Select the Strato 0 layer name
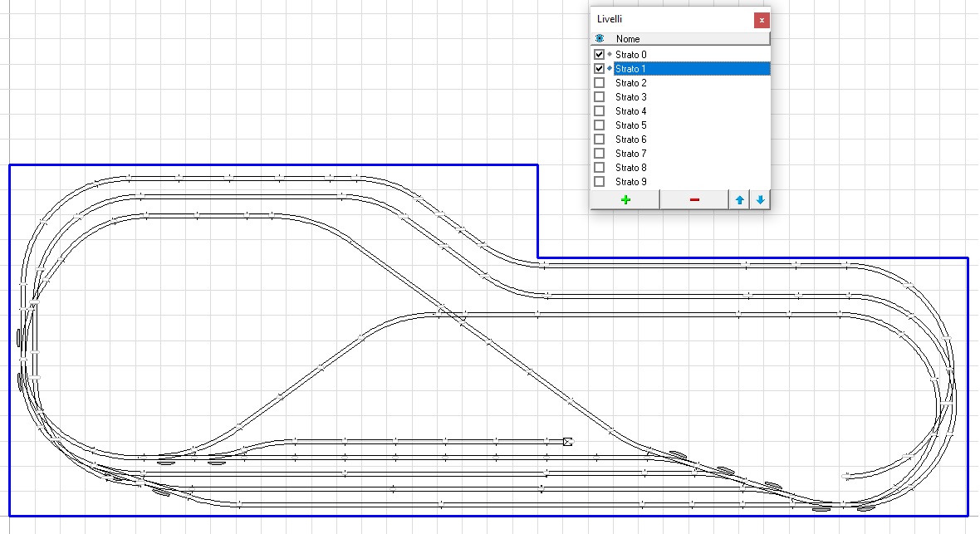The image size is (980, 534). 631,55
